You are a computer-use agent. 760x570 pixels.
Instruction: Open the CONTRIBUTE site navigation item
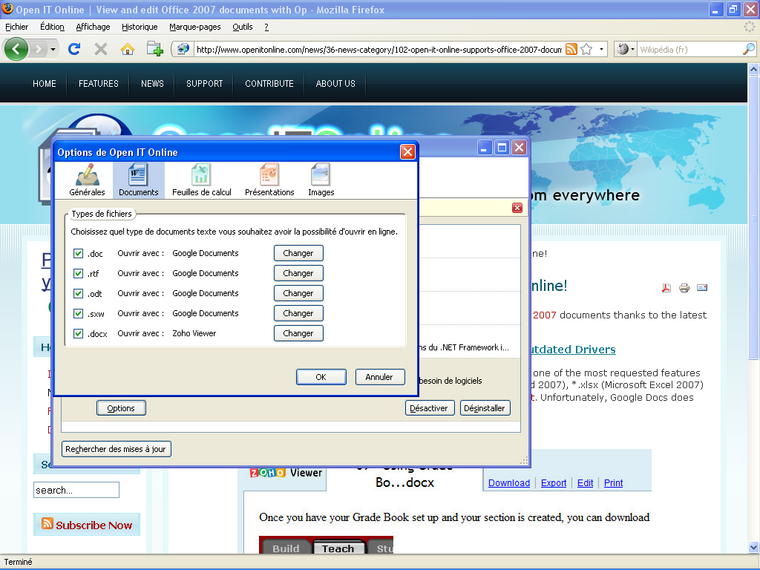(x=269, y=83)
